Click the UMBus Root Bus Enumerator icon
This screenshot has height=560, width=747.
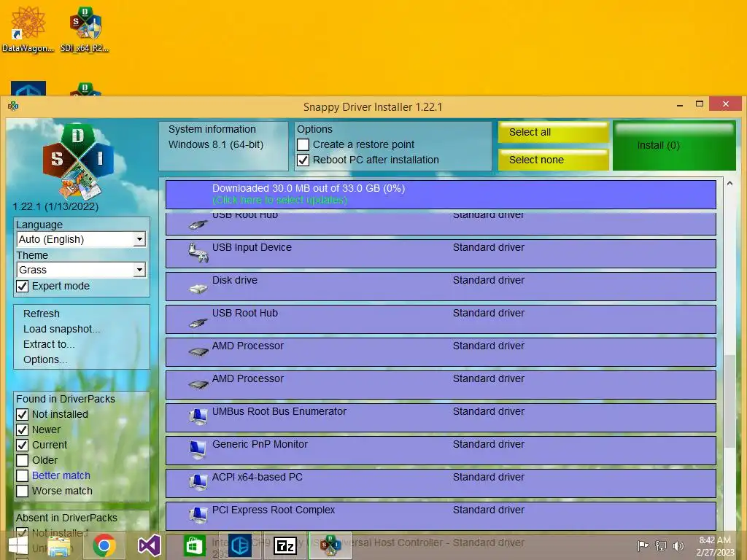coord(198,416)
